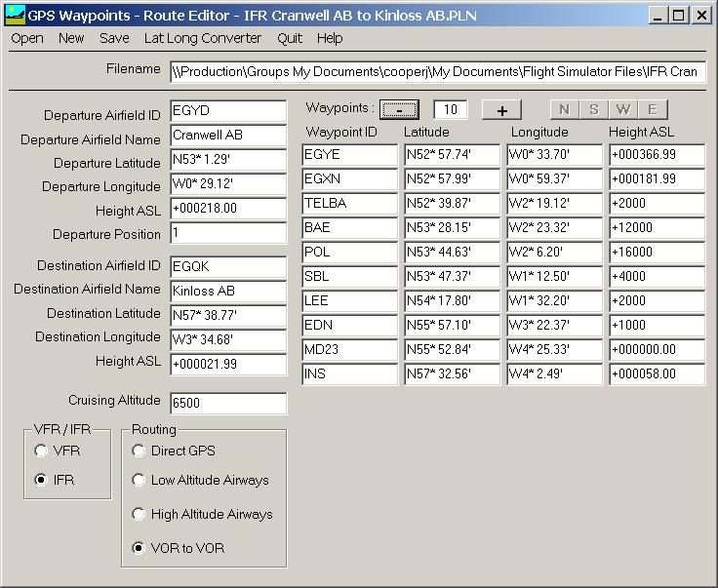The height and width of the screenshot is (588, 718).
Task: Choose High Altitude Airways routing
Action: [x=139, y=514]
